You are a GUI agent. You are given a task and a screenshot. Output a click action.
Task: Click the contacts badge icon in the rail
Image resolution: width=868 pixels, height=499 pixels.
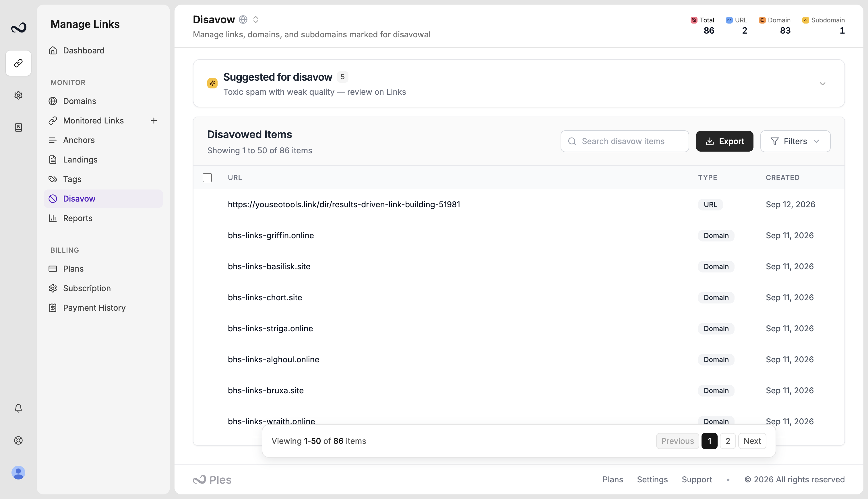[18, 127]
